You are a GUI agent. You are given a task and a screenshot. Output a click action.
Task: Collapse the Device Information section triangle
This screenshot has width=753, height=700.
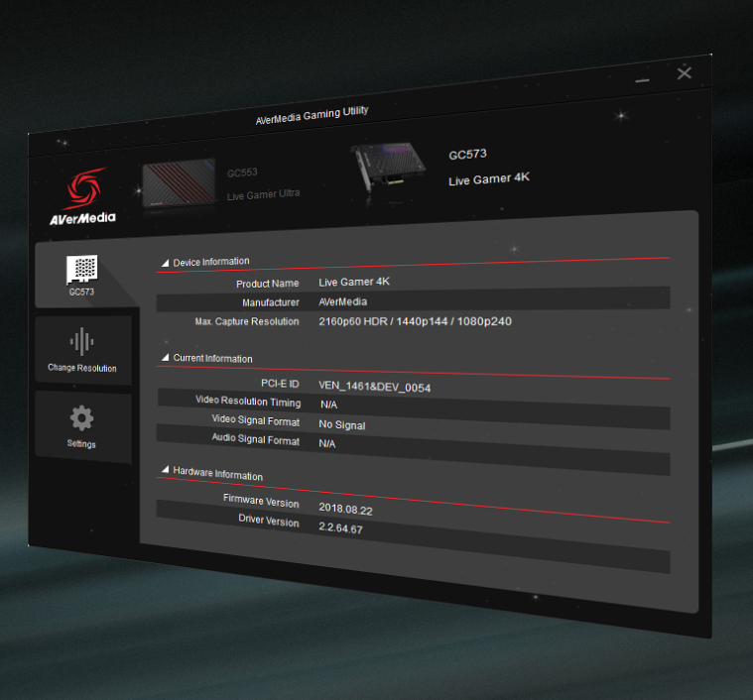click(x=165, y=263)
